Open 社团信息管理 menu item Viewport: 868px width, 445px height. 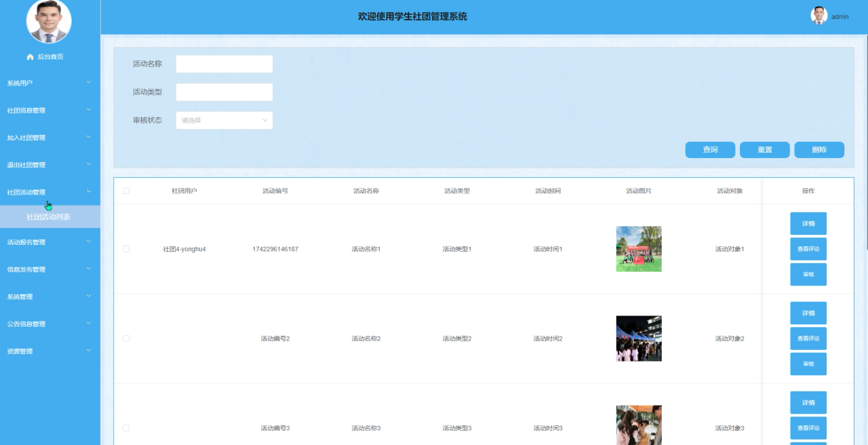(50, 110)
